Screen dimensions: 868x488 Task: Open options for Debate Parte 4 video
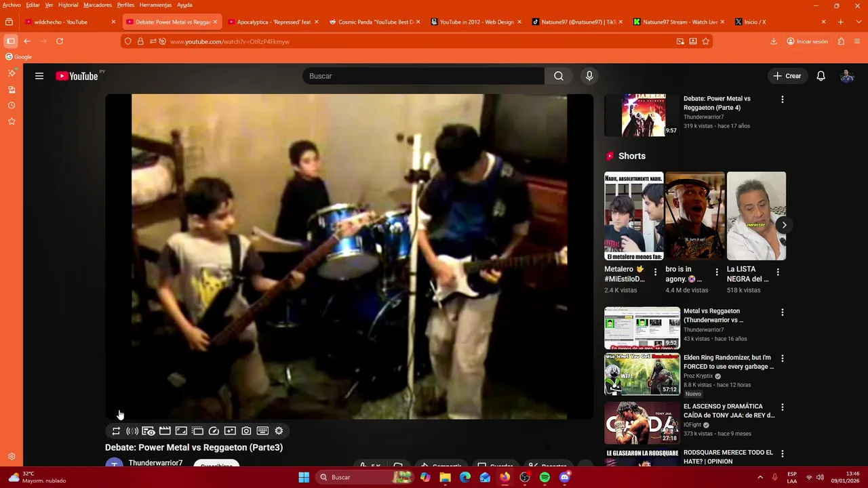tap(783, 100)
